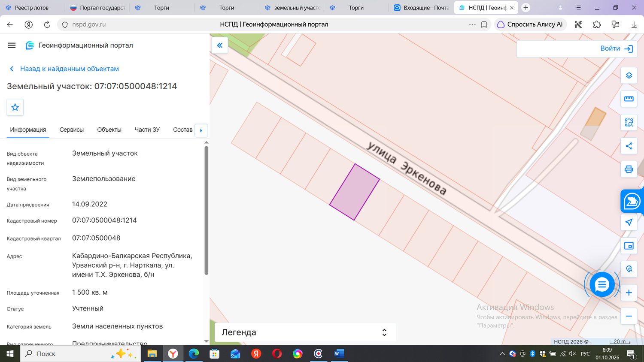Add the land plot to favorites star

coord(15,107)
